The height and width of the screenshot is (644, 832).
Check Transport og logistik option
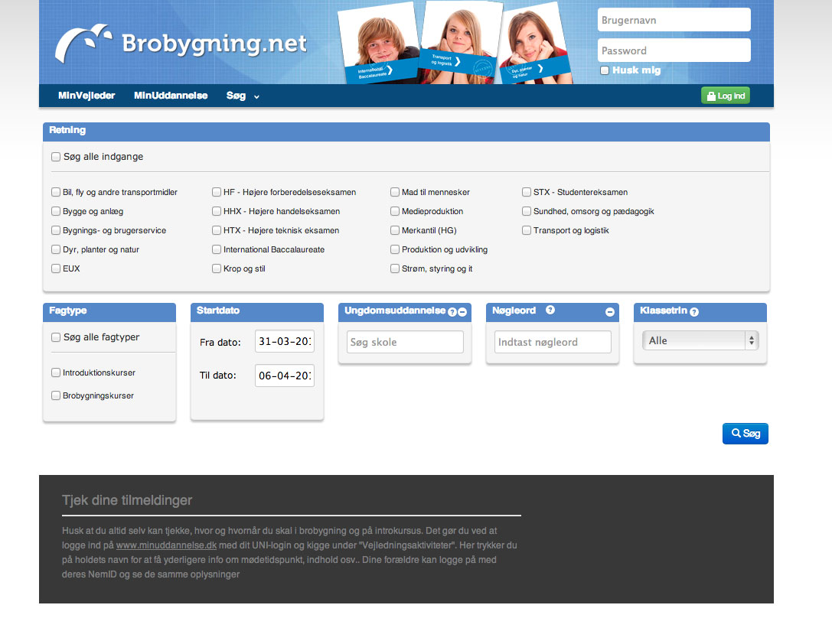527,230
